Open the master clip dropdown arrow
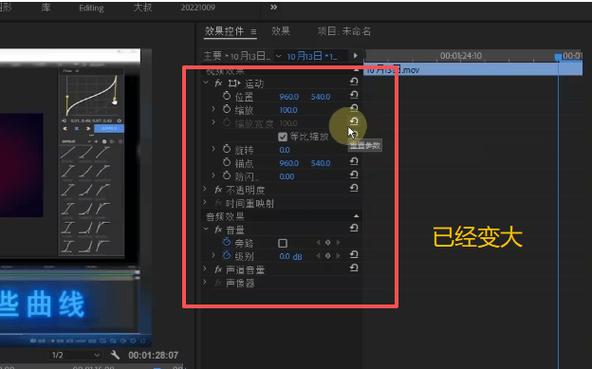This screenshot has height=369, width=592. click(278, 56)
